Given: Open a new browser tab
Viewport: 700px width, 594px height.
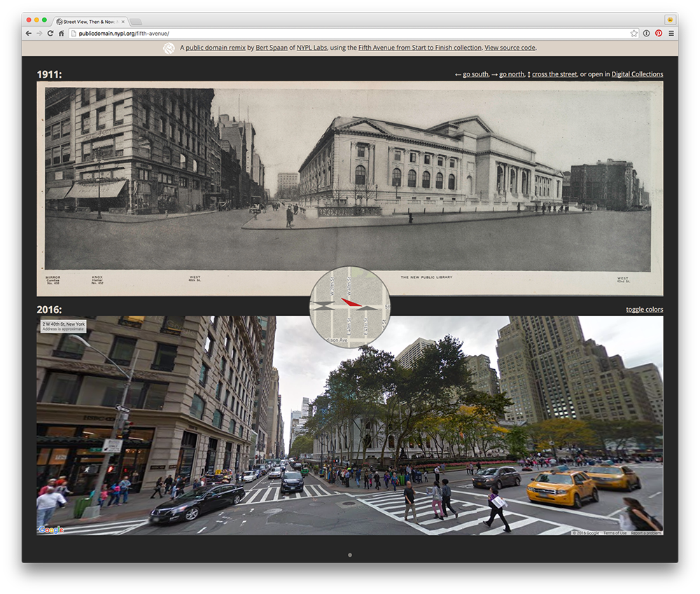Looking at the screenshot, I should click(x=135, y=21).
